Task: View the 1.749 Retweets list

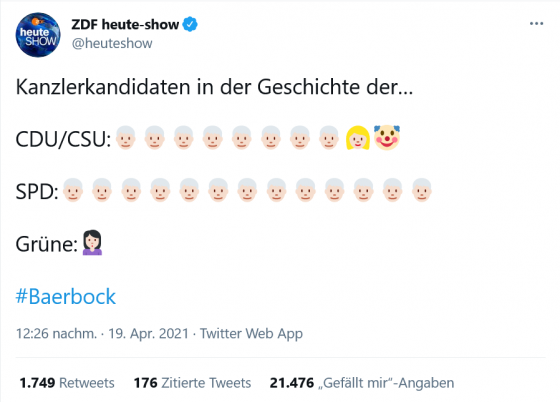Action: coord(67,383)
